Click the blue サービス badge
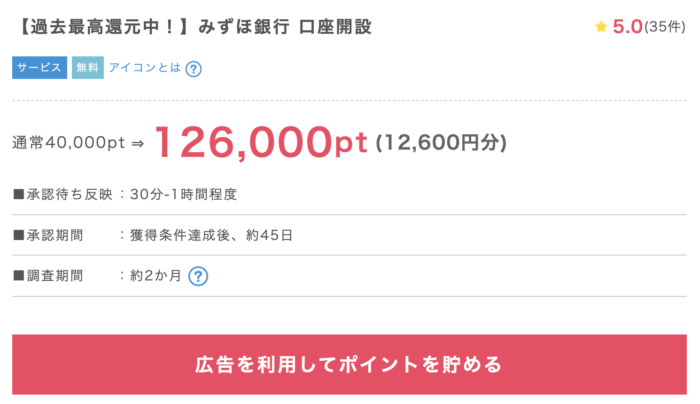The width and height of the screenshot is (700, 404). tap(40, 68)
